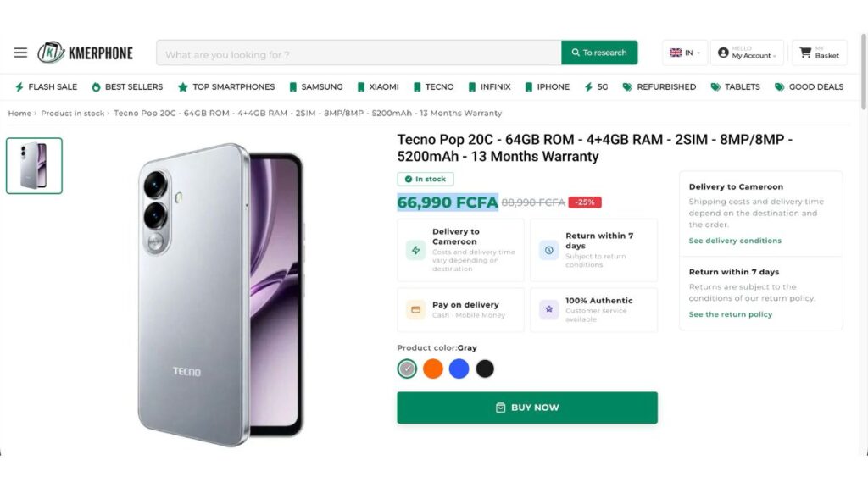The width and height of the screenshot is (868, 488).
Task: Click the Kmerphone logo
Action: point(86,53)
